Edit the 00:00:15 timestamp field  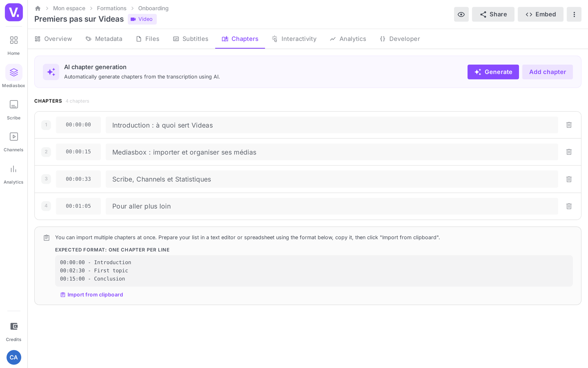78,152
